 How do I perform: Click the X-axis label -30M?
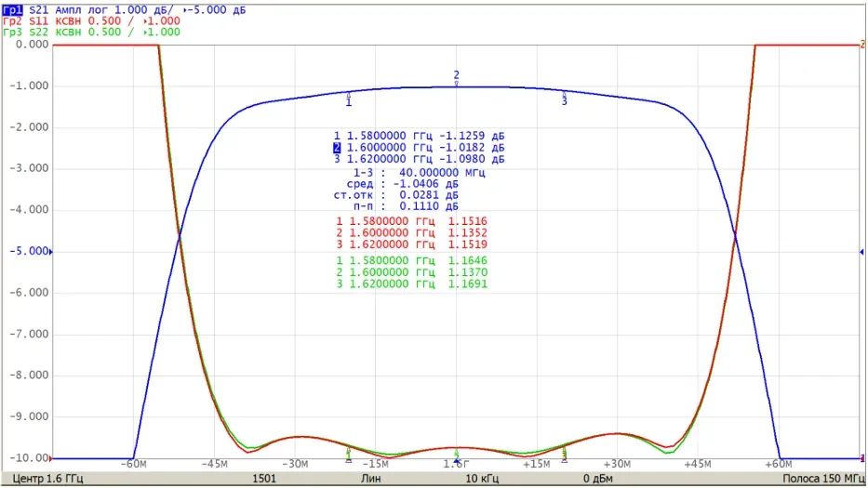coord(295,464)
